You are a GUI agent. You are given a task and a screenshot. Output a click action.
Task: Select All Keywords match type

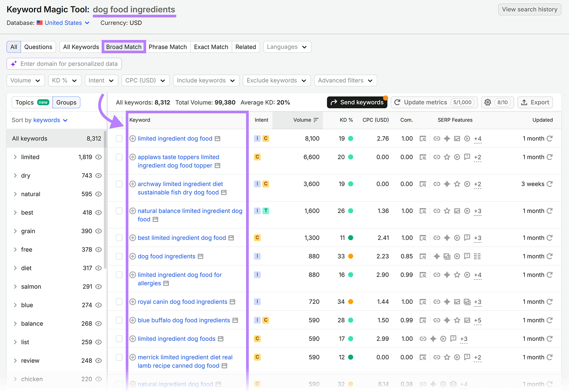[81, 47]
